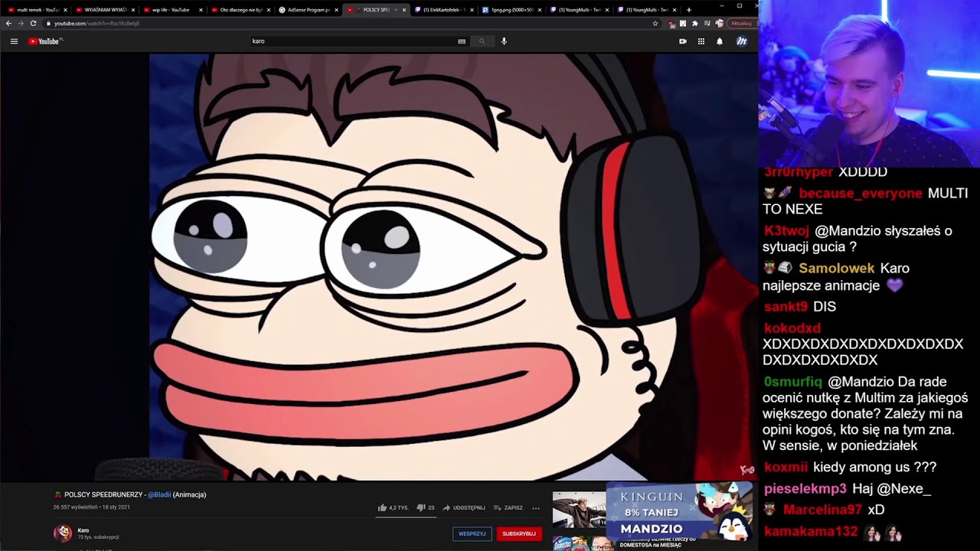Open the Karo channel avatar

click(62, 533)
